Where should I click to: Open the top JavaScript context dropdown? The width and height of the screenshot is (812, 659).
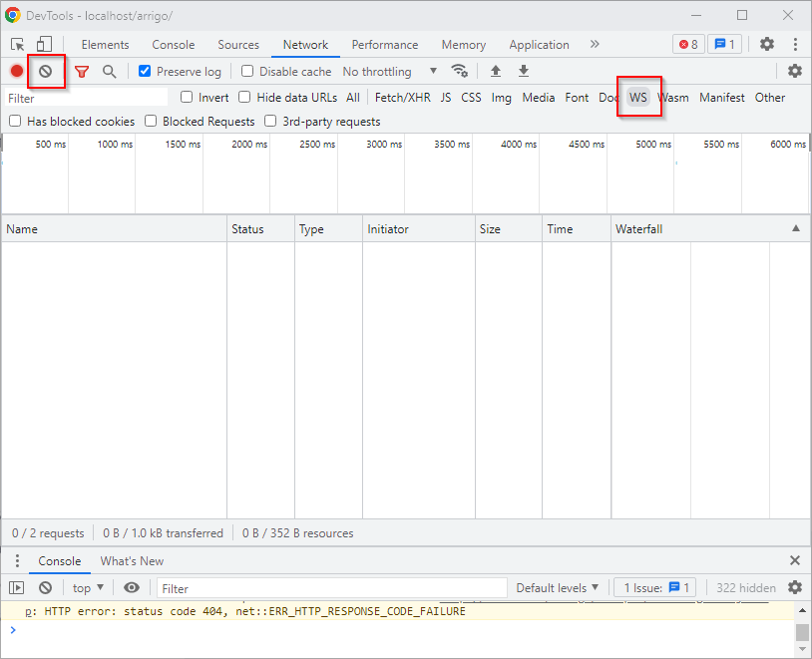click(x=88, y=588)
